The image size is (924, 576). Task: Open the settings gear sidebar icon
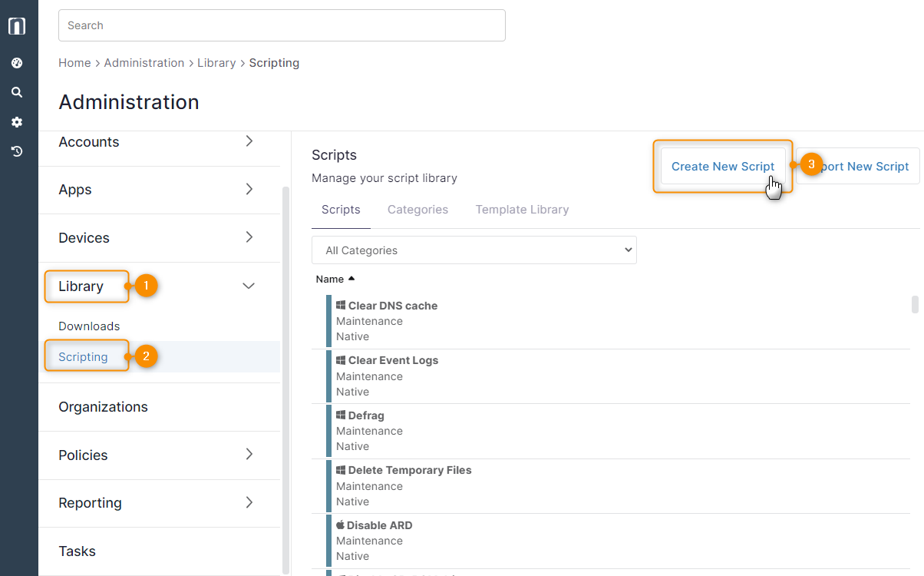point(17,122)
